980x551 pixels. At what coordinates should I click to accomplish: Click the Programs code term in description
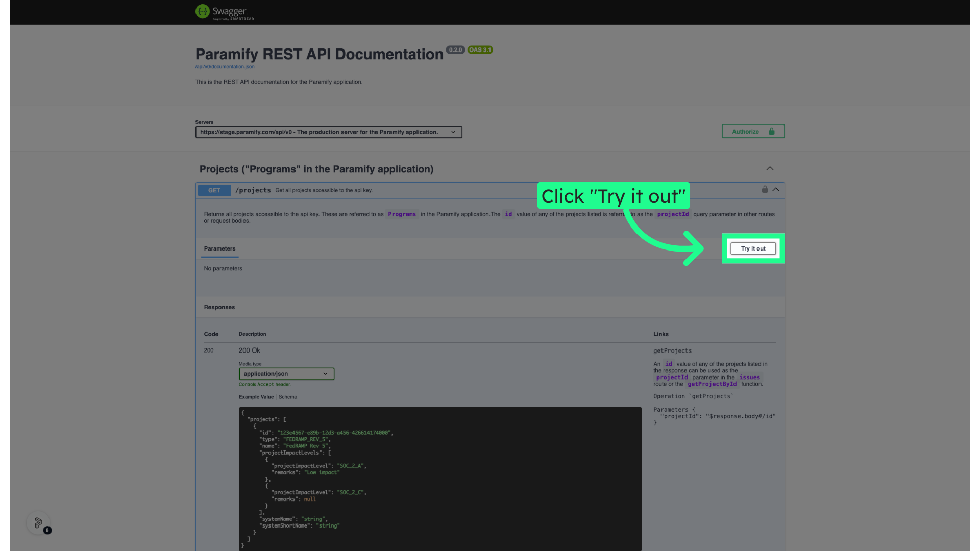(x=402, y=214)
